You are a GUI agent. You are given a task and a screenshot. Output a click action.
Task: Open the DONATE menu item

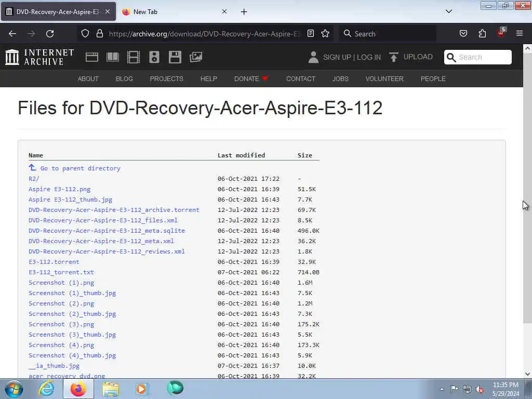tap(251, 79)
